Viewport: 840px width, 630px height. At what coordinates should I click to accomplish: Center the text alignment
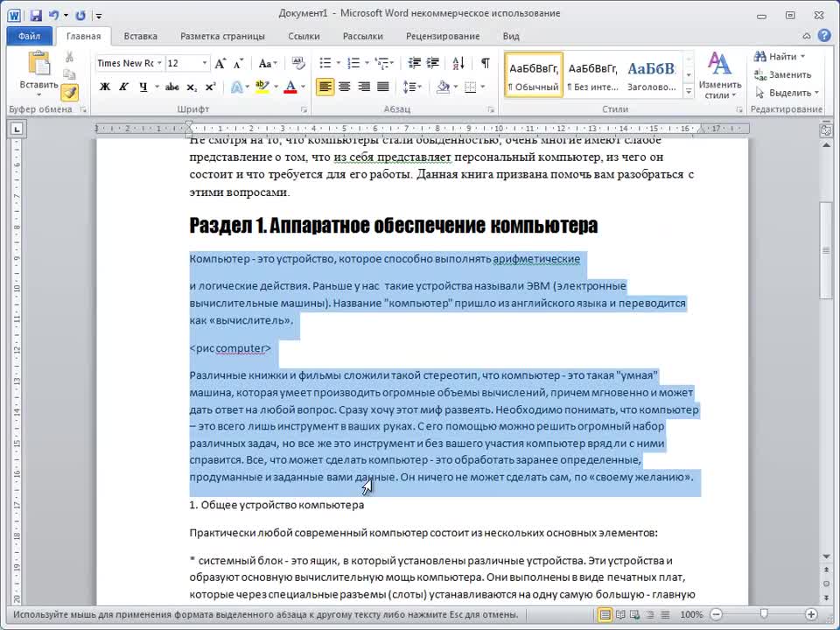coord(345,87)
